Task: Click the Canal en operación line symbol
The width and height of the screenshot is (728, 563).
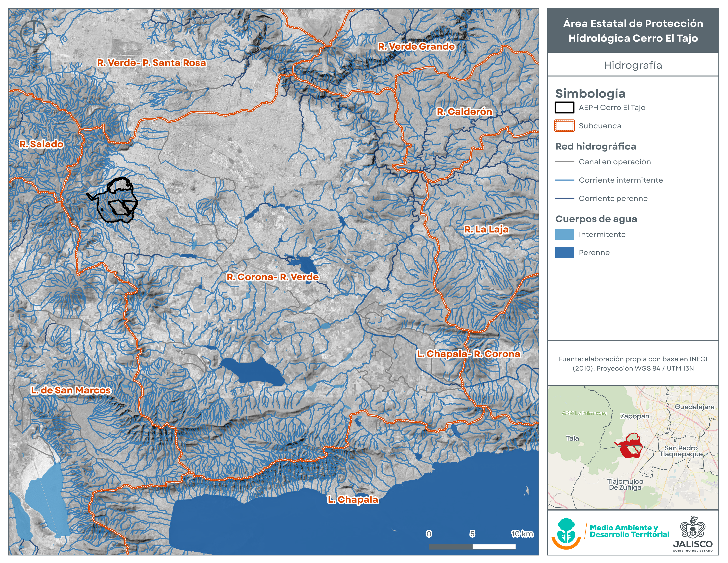Action: click(564, 162)
